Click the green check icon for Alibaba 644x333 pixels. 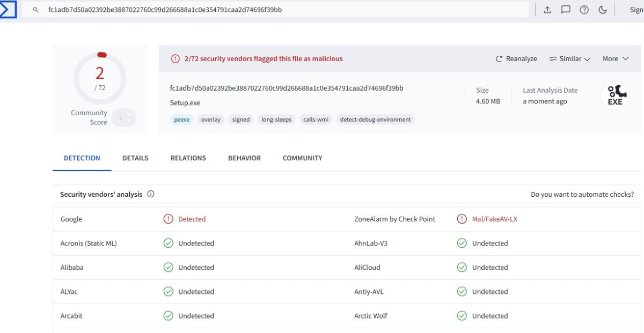[169, 267]
